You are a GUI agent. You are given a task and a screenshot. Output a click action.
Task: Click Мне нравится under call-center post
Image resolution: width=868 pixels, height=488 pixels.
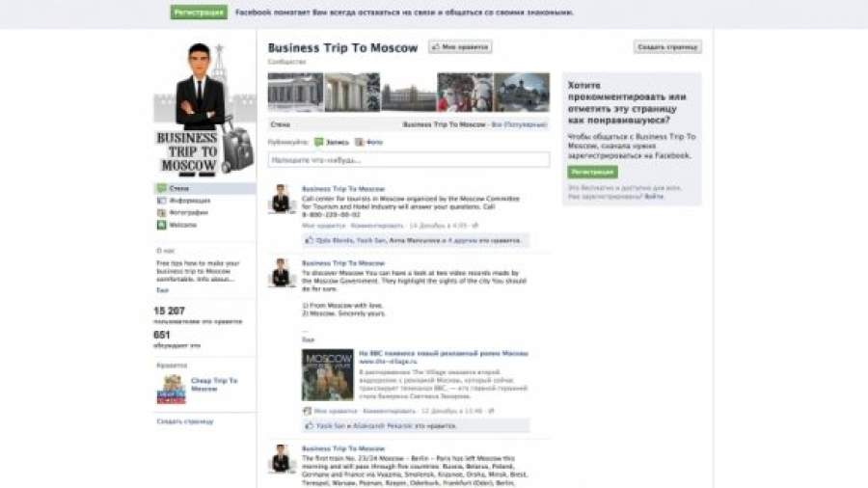(323, 226)
